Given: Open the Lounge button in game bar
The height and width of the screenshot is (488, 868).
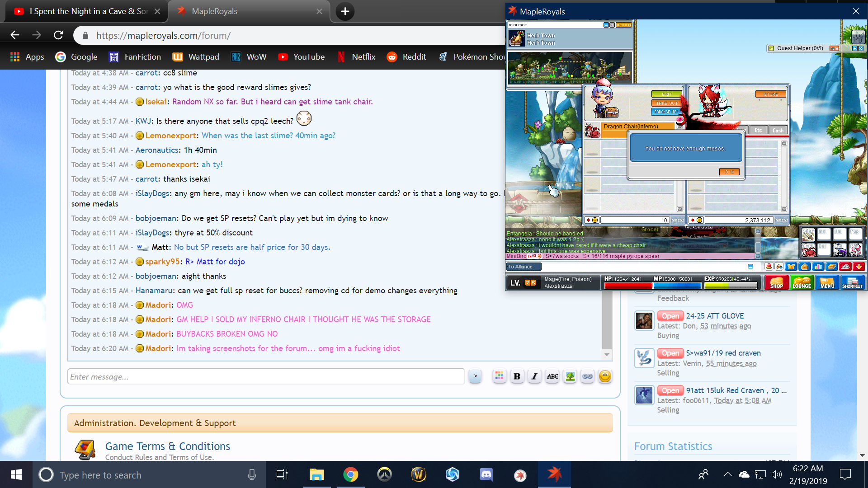Looking at the screenshot, I should pos(802,282).
